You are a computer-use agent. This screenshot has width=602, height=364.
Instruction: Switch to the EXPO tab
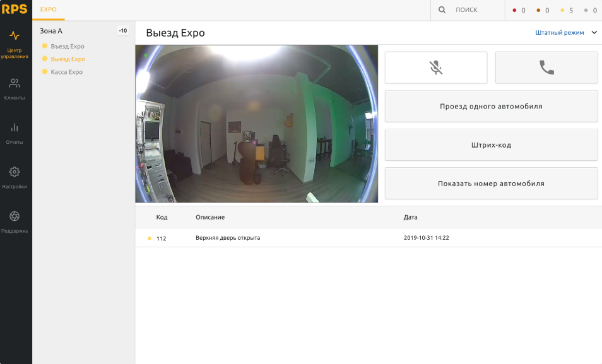point(49,10)
